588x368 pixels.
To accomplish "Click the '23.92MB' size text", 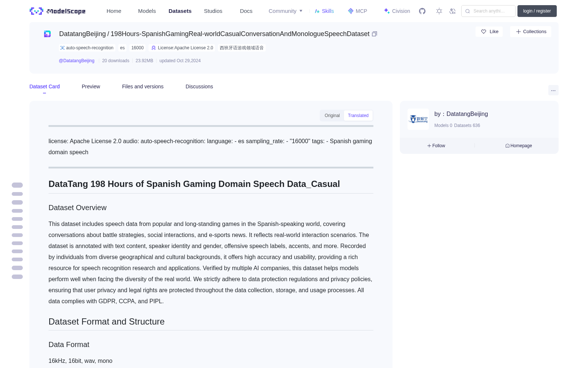I will click(144, 61).
